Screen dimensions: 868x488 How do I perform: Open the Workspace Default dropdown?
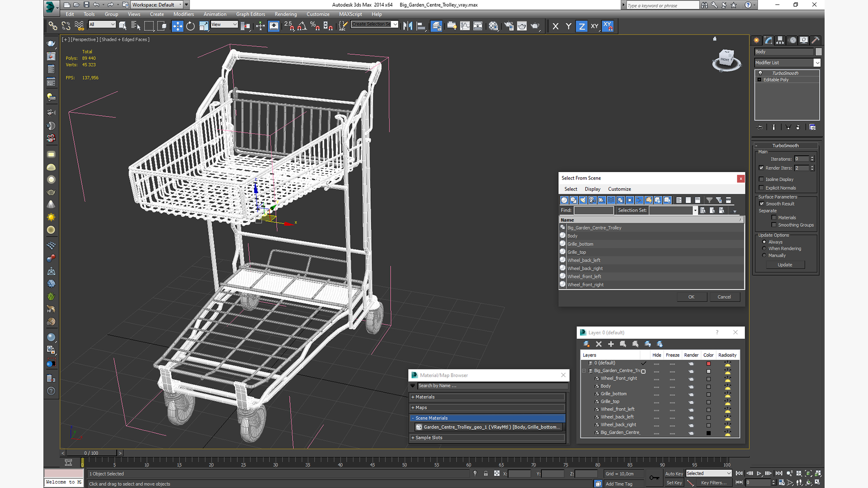pos(160,5)
